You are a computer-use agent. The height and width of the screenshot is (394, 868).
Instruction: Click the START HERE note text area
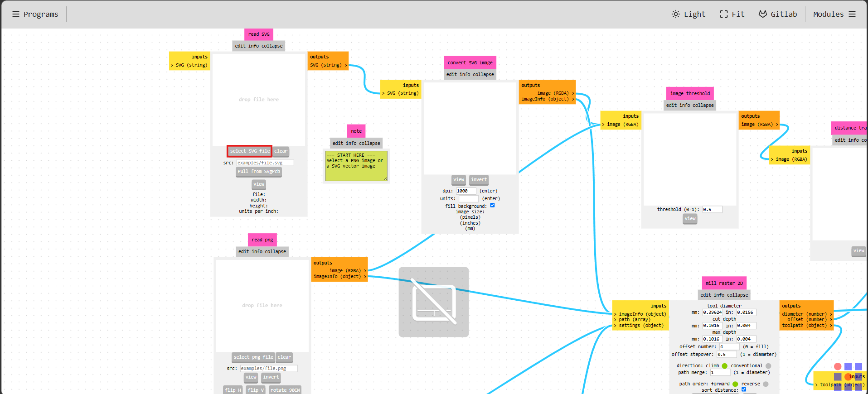[x=356, y=166]
